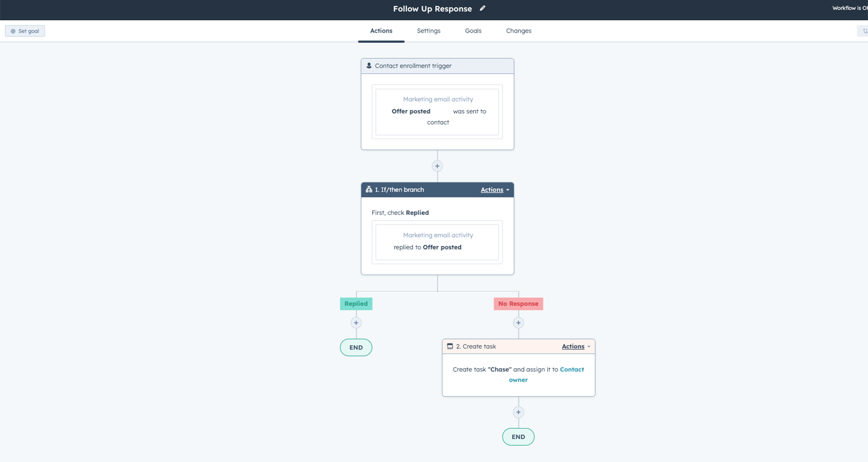The image size is (868, 462).
Task: Click the clipboard icon at top right
Action: (865, 31)
